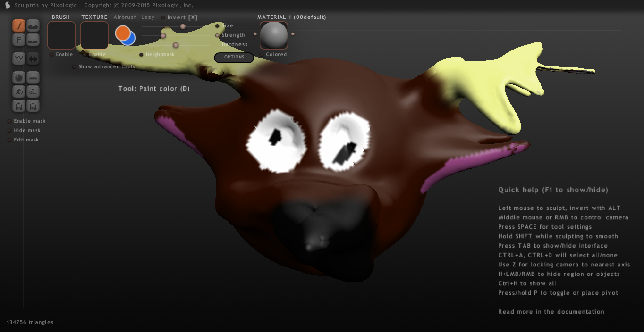The width and height of the screenshot is (644, 332).
Task: Expand Show advanced tools
Action: tap(74, 67)
